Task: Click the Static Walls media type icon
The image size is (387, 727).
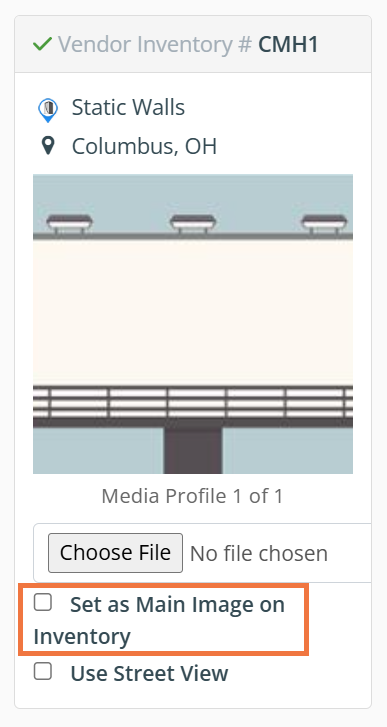Action: point(48,110)
